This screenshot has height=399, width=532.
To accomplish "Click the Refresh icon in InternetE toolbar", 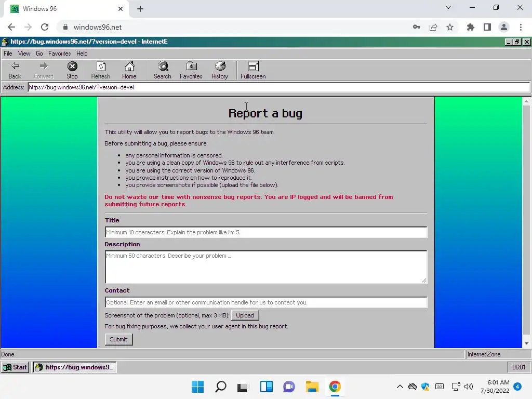I will (101, 70).
